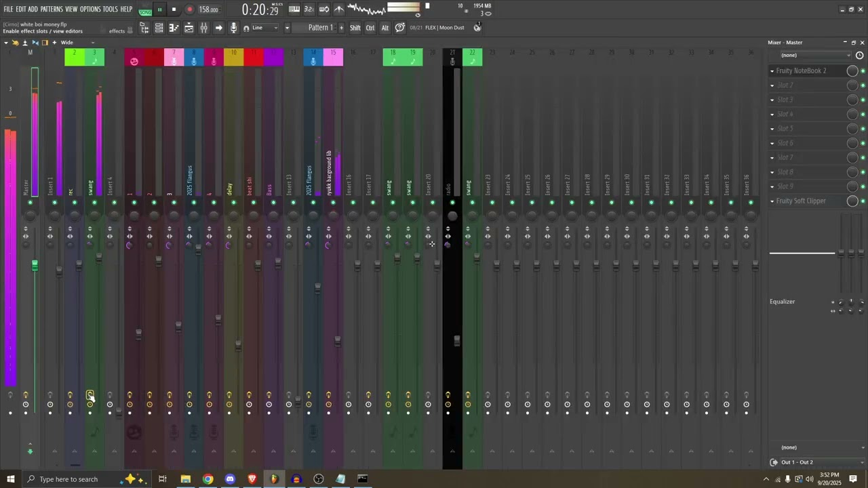
Task: Open the TOOLS menu
Action: 110,9
